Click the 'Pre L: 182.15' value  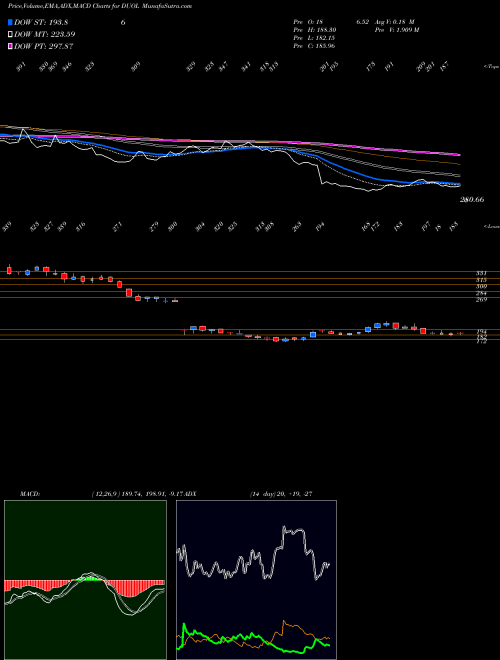tap(314, 38)
